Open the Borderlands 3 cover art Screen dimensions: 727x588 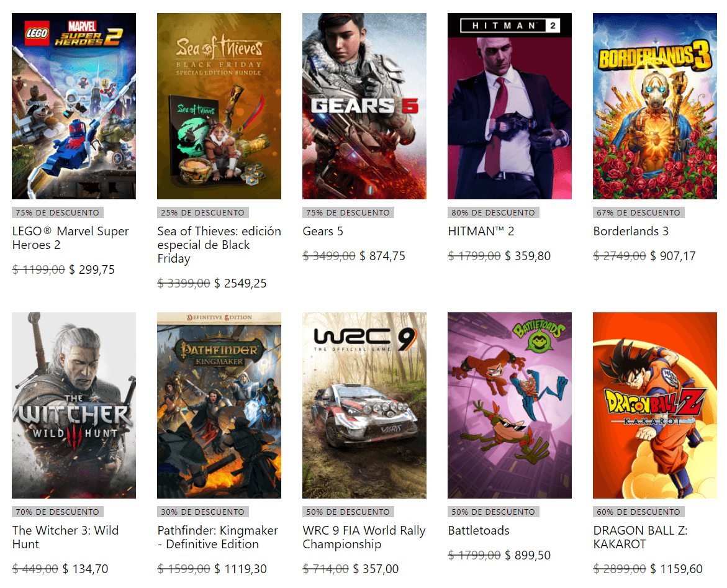654,106
